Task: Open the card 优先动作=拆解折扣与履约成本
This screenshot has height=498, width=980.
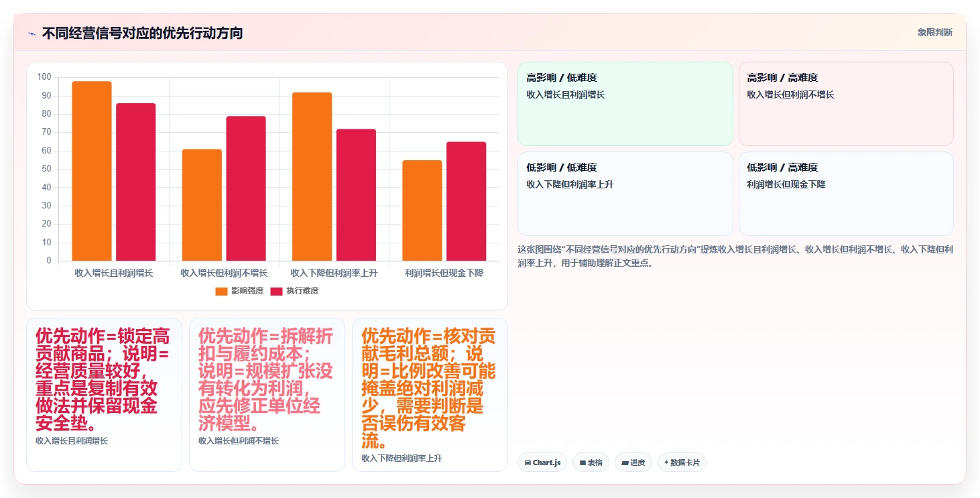Action: point(267,395)
